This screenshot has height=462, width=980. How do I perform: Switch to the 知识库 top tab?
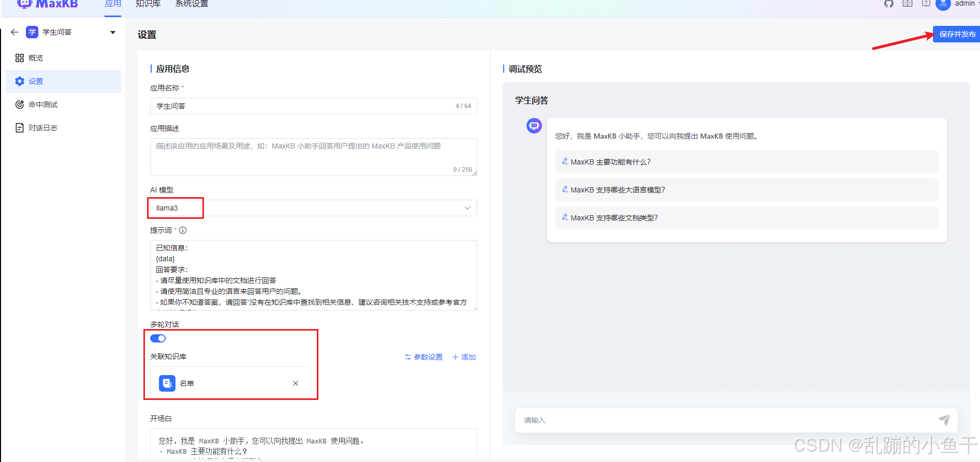pyautogui.click(x=148, y=4)
